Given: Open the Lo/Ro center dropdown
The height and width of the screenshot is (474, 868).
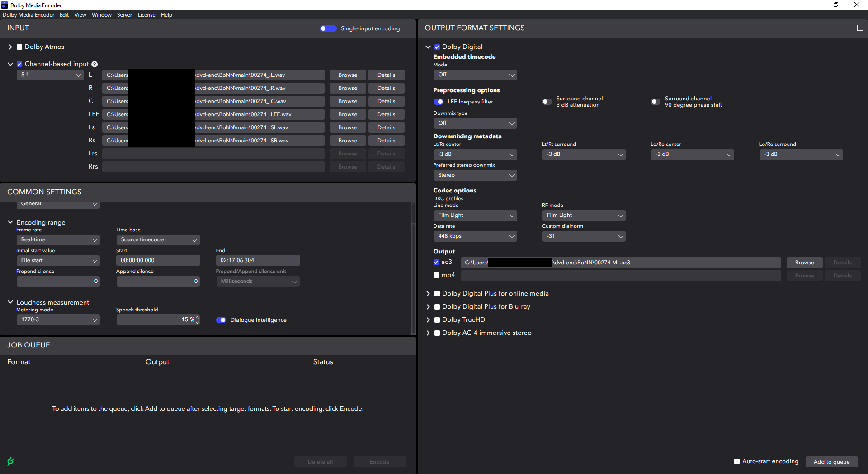Looking at the screenshot, I should click(x=692, y=155).
